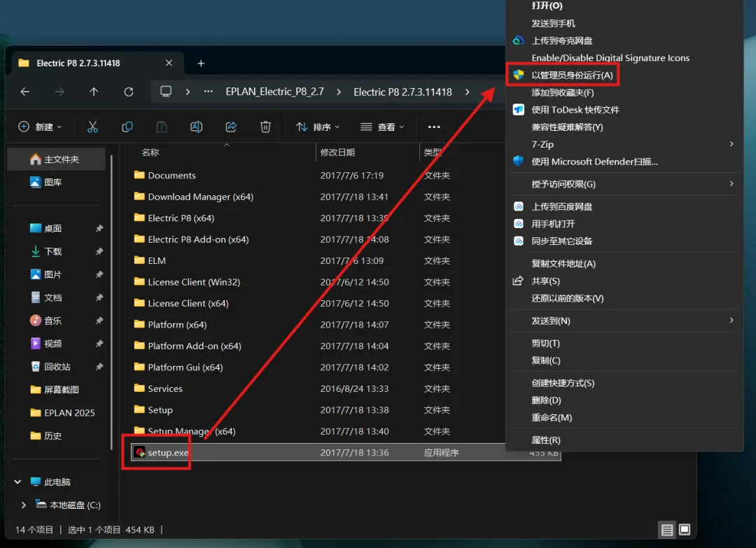Collapse the This PC (此电脑) tree node
The height and width of the screenshot is (548, 756).
pyautogui.click(x=17, y=482)
